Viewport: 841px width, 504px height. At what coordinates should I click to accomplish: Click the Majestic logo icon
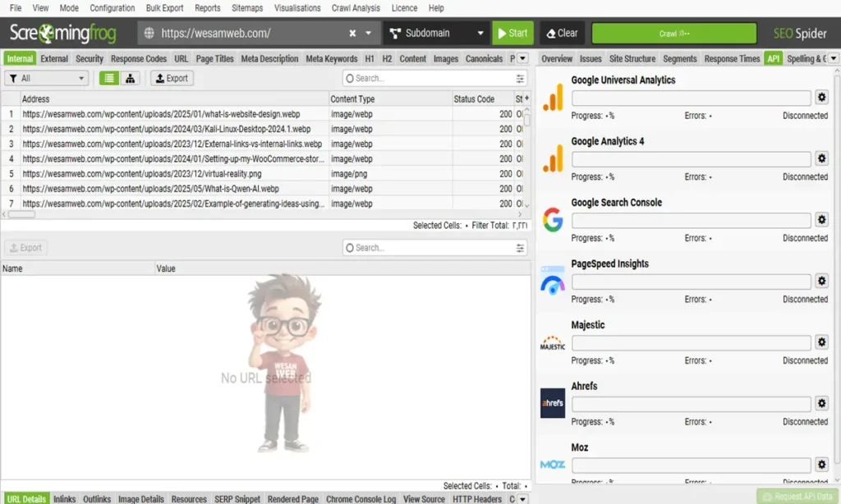tap(552, 341)
